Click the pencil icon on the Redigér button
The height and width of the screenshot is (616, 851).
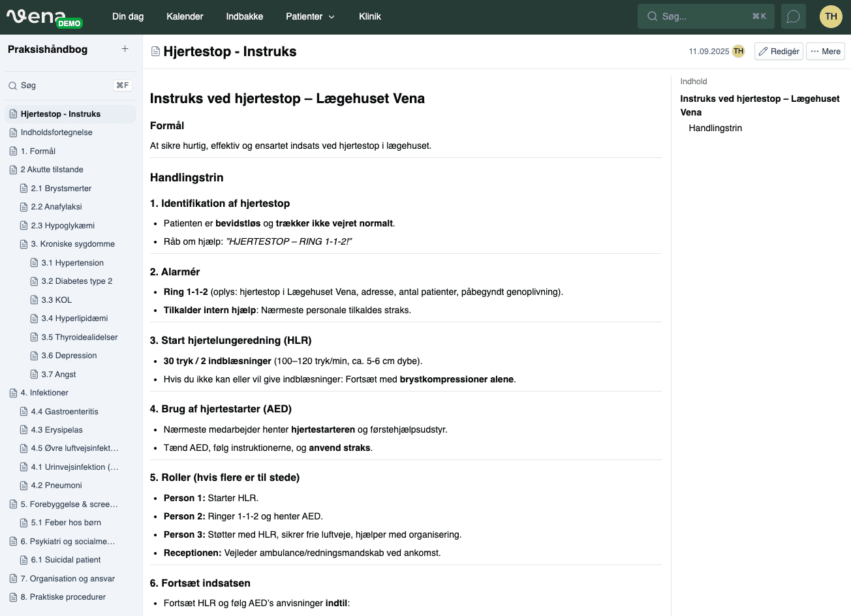click(x=762, y=51)
